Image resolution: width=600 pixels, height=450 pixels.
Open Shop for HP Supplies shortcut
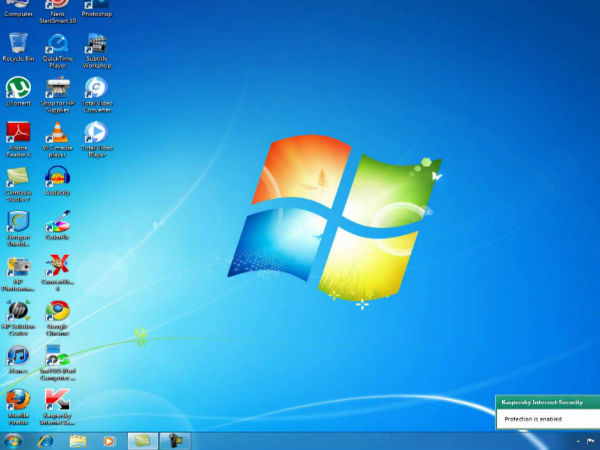click(x=57, y=95)
